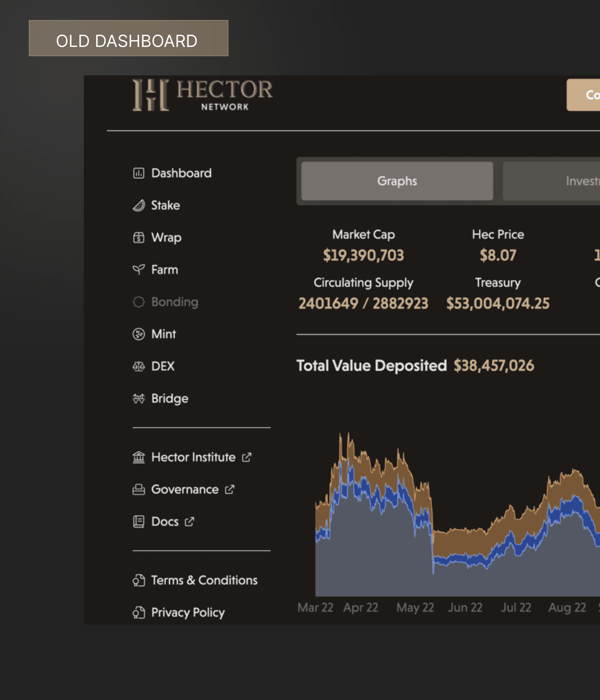Image resolution: width=600 pixels, height=700 pixels.
Task: Click external link arrow beside Governance
Action: click(230, 489)
